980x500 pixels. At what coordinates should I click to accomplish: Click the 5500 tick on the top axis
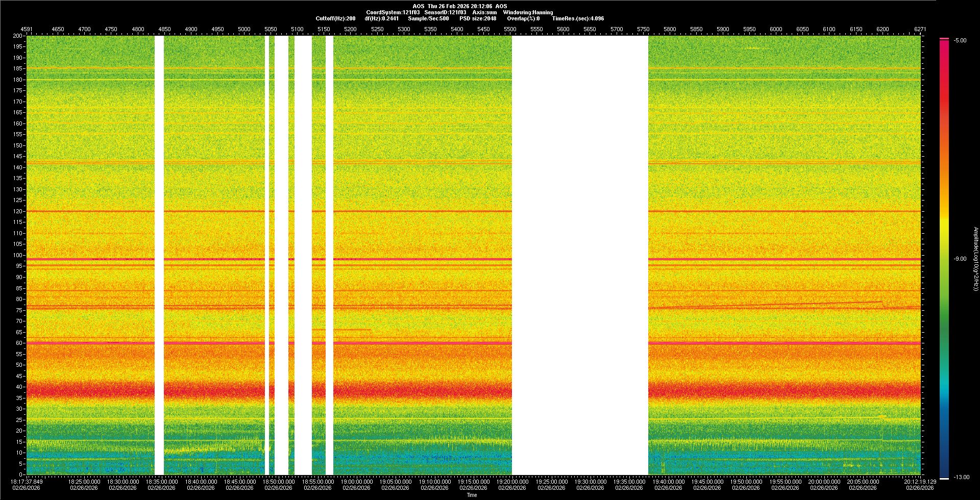[510, 30]
